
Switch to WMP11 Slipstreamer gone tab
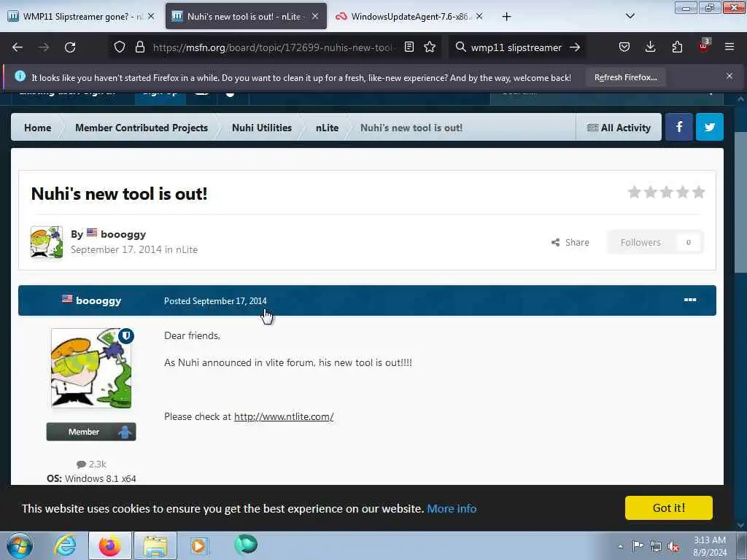click(81, 16)
